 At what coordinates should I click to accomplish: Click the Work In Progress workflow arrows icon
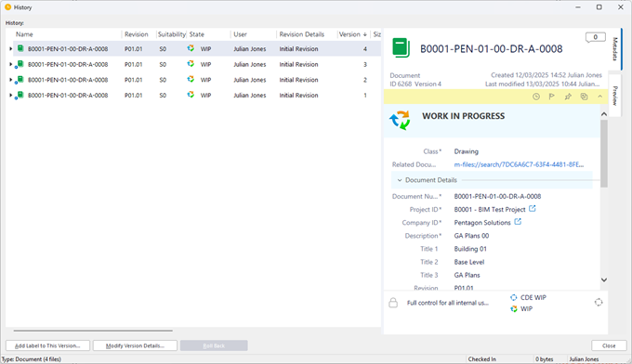coord(400,120)
